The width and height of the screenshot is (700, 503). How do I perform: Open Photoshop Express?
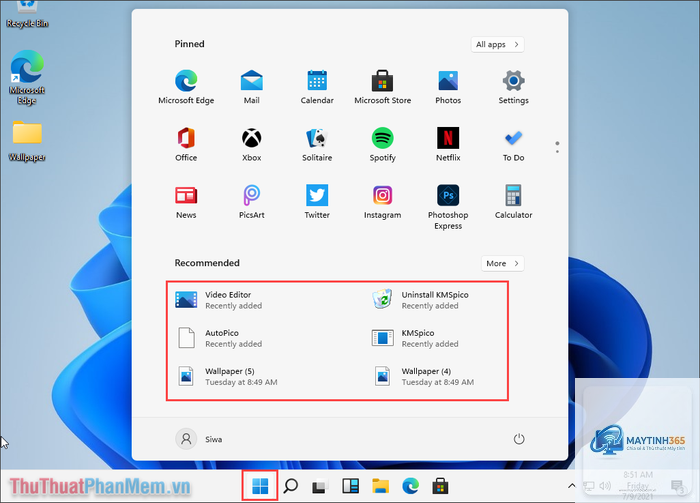[448, 207]
